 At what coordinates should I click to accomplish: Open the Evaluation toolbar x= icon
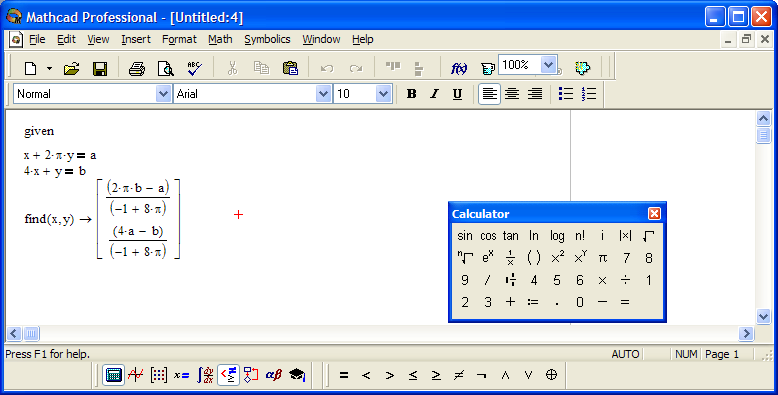point(182,375)
